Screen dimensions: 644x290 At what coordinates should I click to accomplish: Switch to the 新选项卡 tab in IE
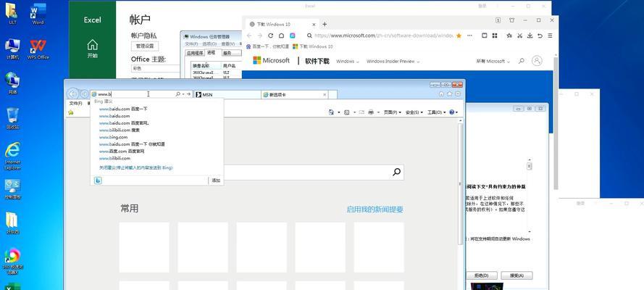click(x=295, y=94)
